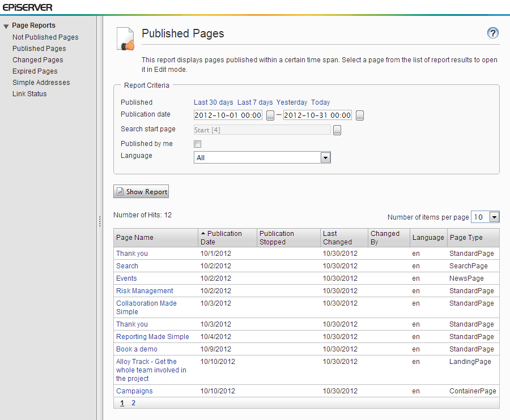The image size is (510, 420).
Task: Click the Last Changed column header
Action: coord(344,238)
